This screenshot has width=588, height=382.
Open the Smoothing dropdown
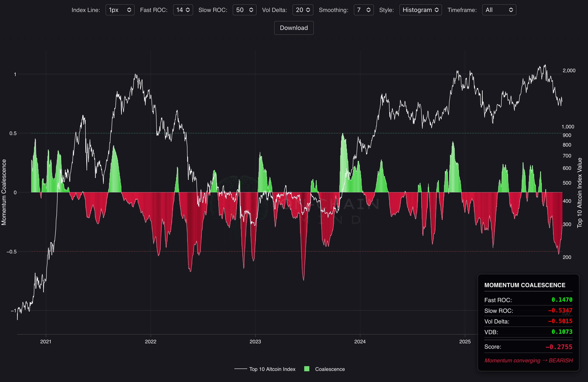363,10
